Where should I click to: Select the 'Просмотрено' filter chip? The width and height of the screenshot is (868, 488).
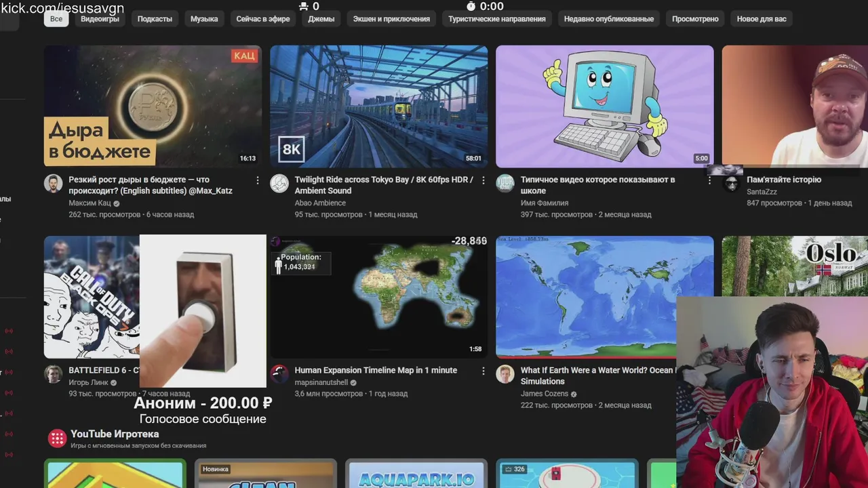pyautogui.click(x=695, y=19)
